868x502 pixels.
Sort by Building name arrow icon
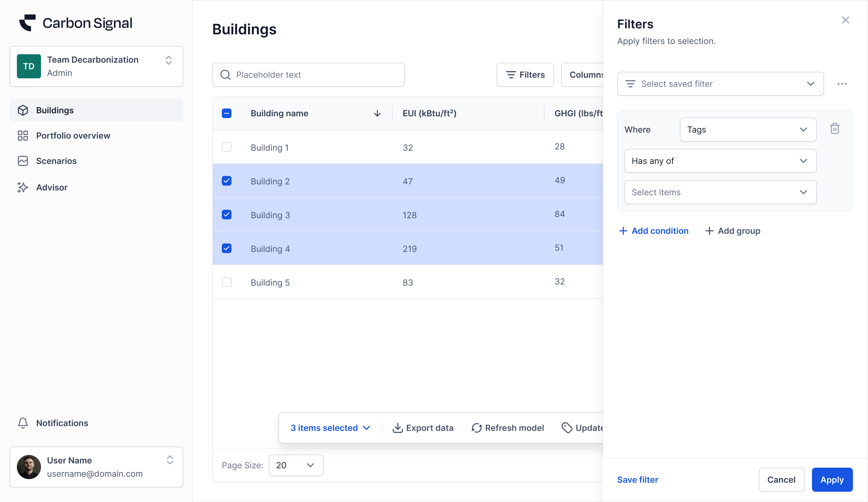tap(377, 113)
